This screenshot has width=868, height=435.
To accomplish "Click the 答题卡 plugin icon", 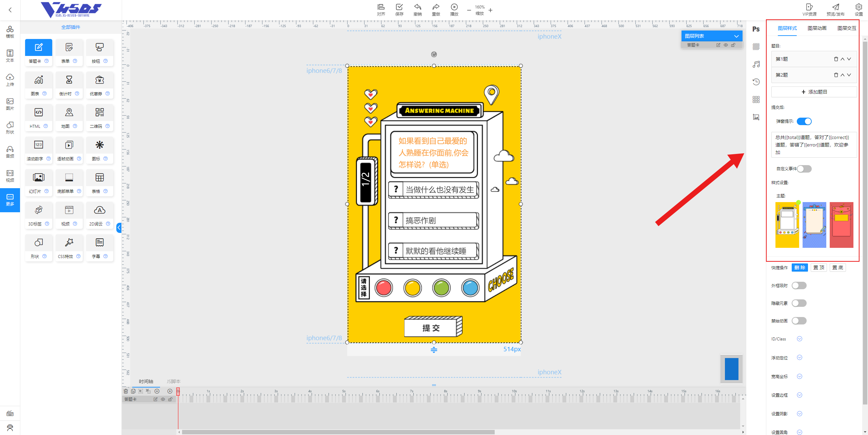I will pos(39,48).
